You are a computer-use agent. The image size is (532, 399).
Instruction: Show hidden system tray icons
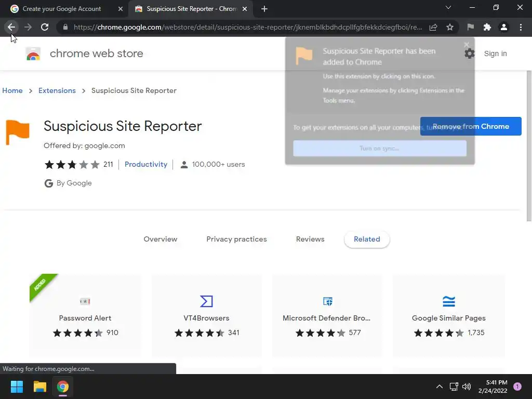(440, 387)
